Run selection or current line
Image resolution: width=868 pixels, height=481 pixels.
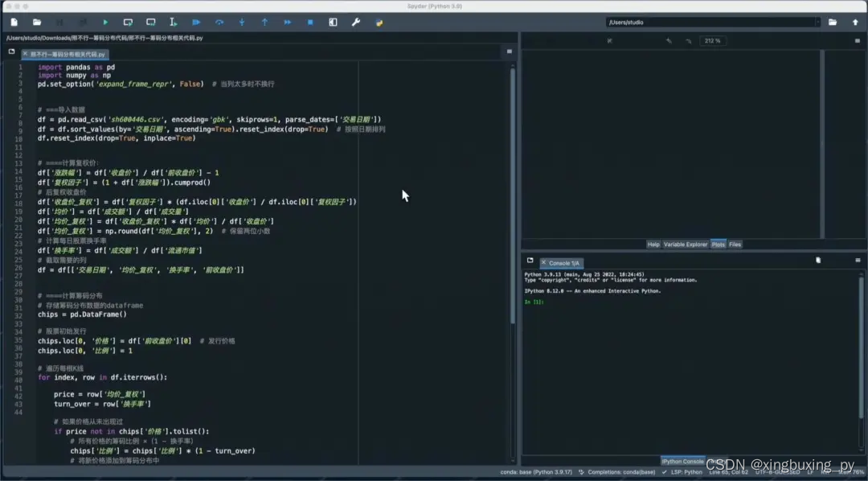(x=174, y=23)
